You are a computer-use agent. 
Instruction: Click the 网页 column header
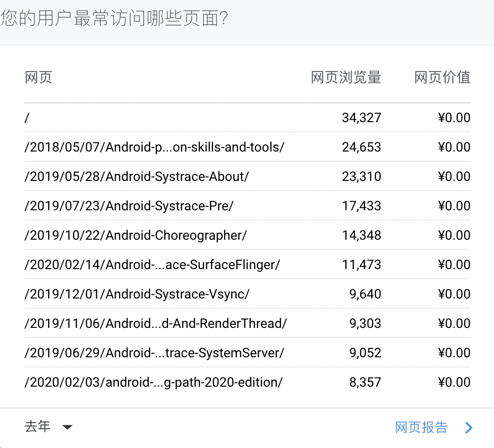[38, 78]
